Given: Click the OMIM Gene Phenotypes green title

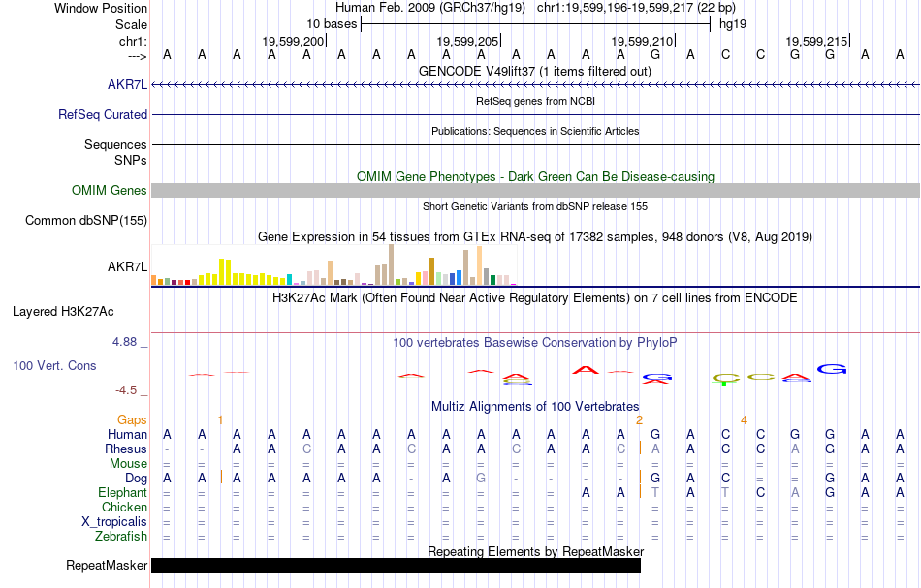Looking at the screenshot, I should tap(535, 176).
